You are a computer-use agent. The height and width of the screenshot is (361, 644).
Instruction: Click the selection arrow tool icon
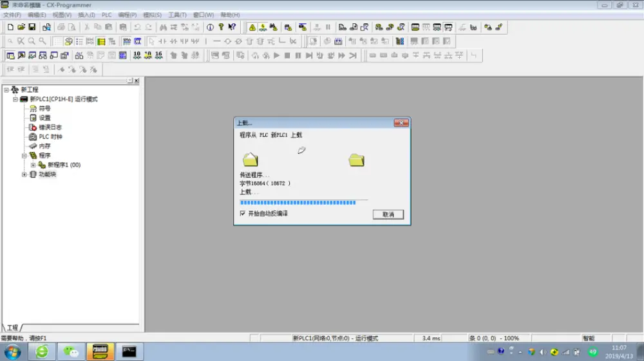(151, 41)
